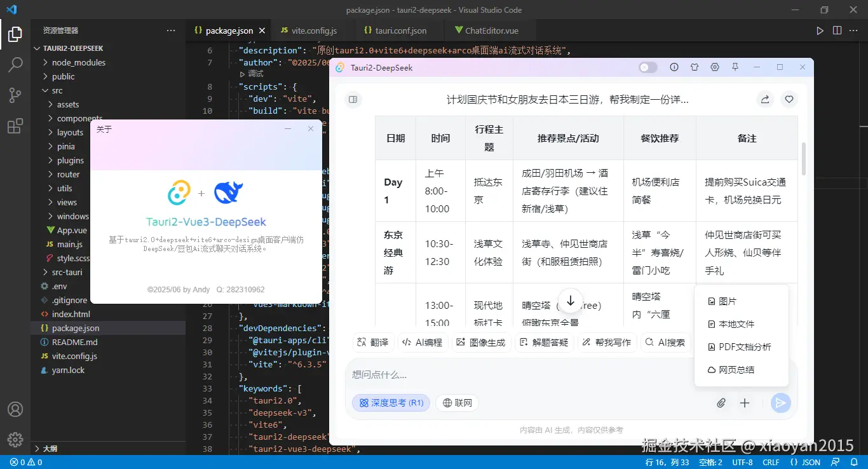Image resolution: width=868 pixels, height=469 pixels.
Task: Click the AI搜索 quick action button
Action: [665, 342]
